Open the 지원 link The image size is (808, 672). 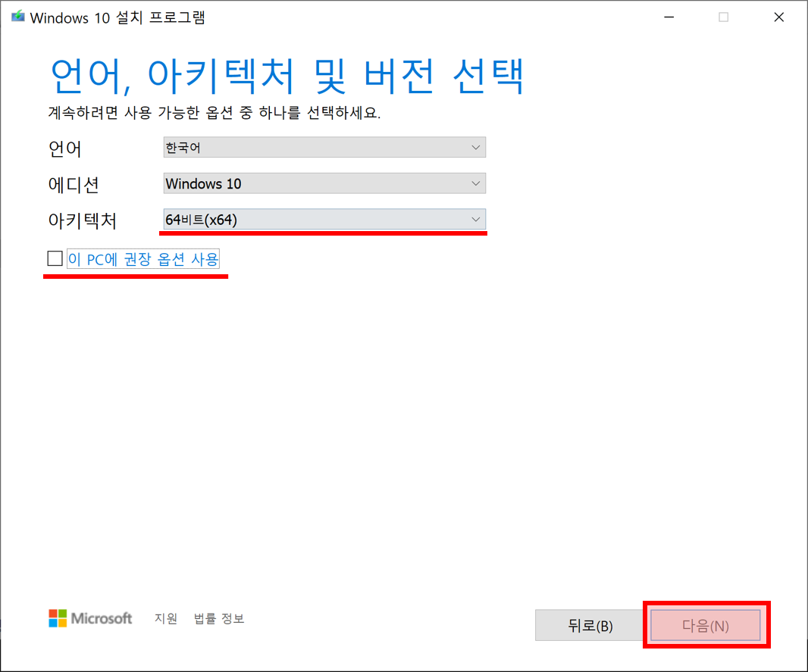(166, 618)
